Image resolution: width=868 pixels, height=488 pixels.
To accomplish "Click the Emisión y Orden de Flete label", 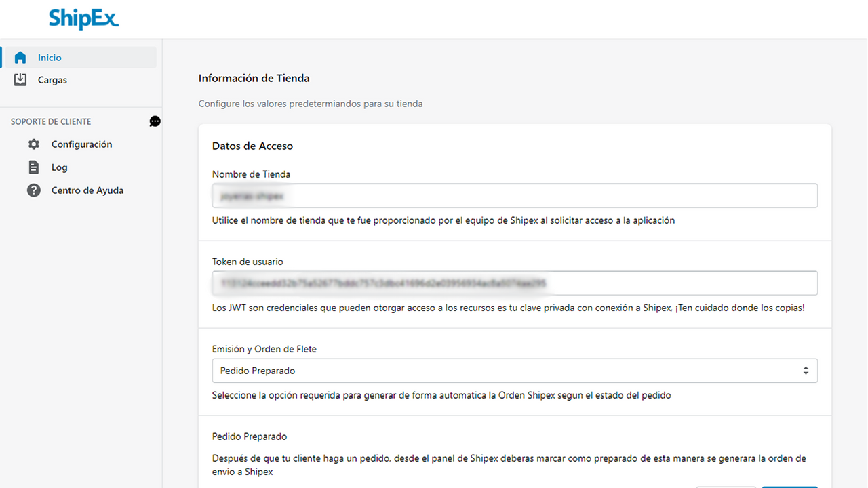I will [264, 349].
